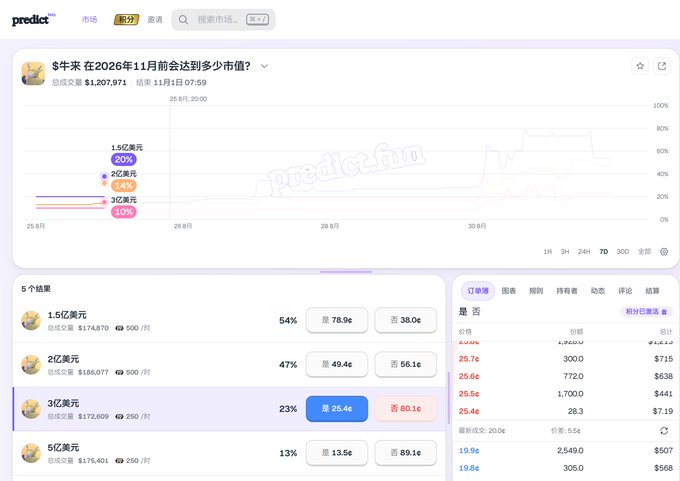Open the $牛来 market avatar image
680x481 pixels.
33,73
